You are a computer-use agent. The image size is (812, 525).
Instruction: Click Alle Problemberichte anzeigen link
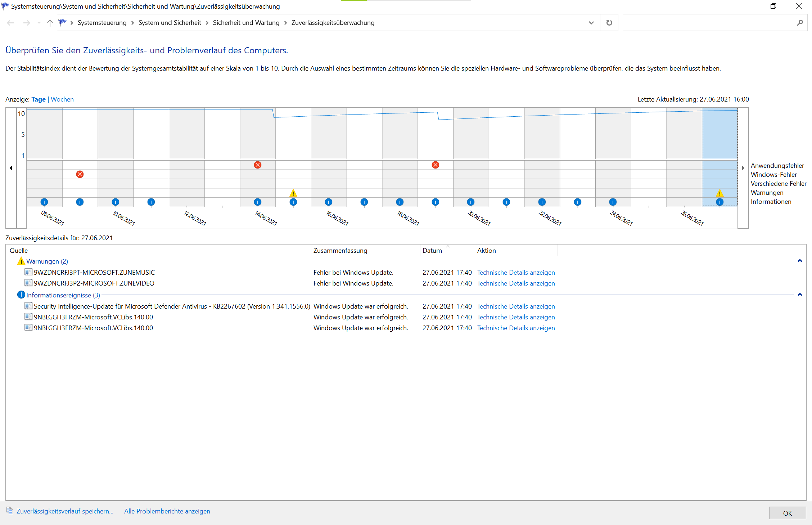(x=167, y=511)
